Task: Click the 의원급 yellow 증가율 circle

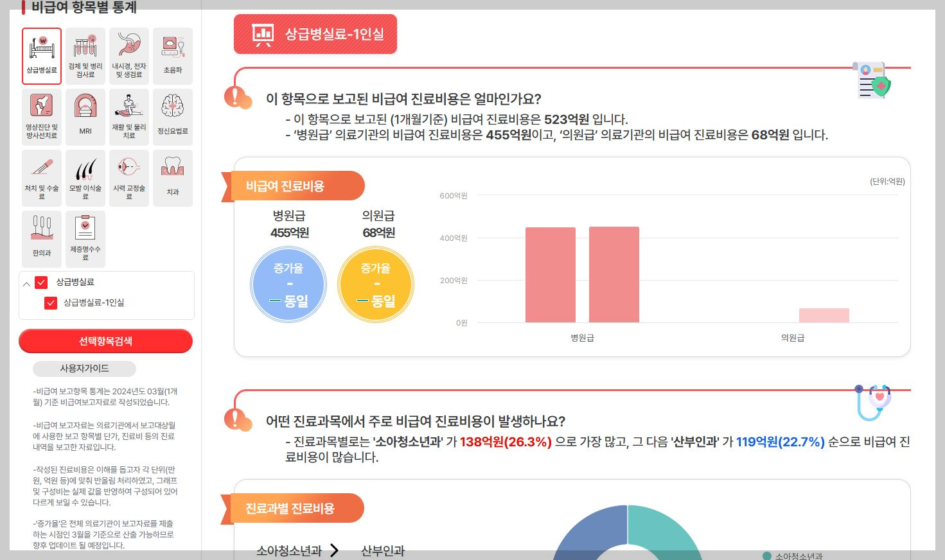Action: (x=376, y=284)
